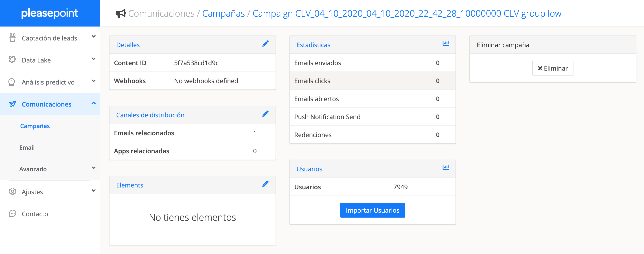Edit Canales de distribución with pencil icon
The image size is (644, 254).
coord(265,114)
